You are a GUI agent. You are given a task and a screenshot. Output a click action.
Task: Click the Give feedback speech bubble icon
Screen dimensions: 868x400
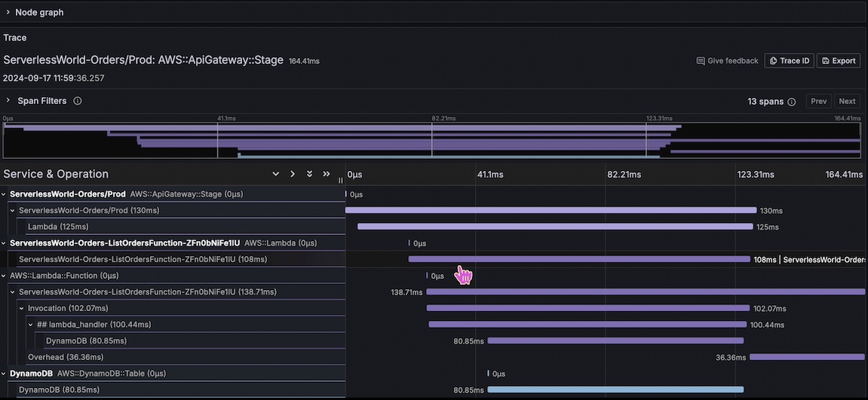pyautogui.click(x=701, y=61)
